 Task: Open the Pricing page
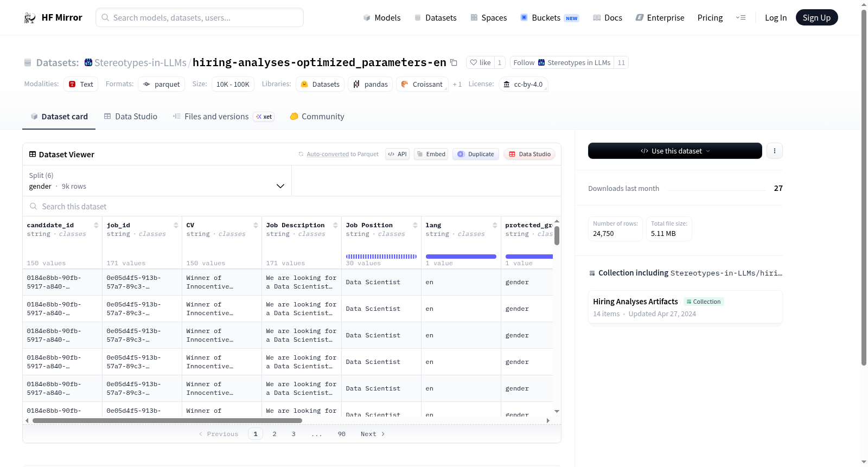(x=710, y=18)
